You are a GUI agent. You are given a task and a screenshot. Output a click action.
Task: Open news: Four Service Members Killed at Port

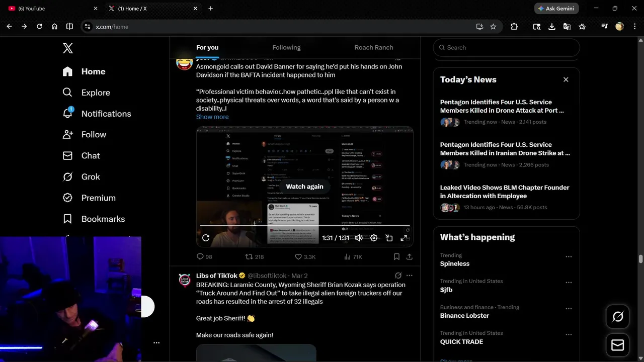click(502, 106)
